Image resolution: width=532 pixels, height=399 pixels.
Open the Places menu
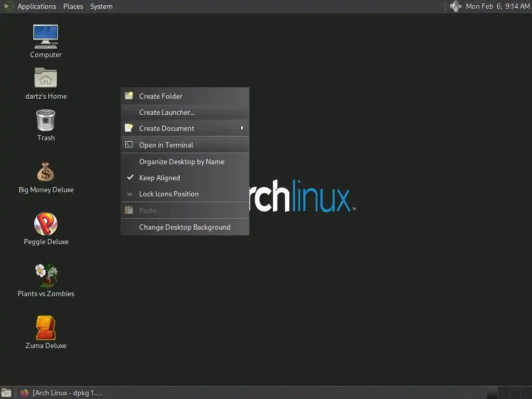coord(73,6)
